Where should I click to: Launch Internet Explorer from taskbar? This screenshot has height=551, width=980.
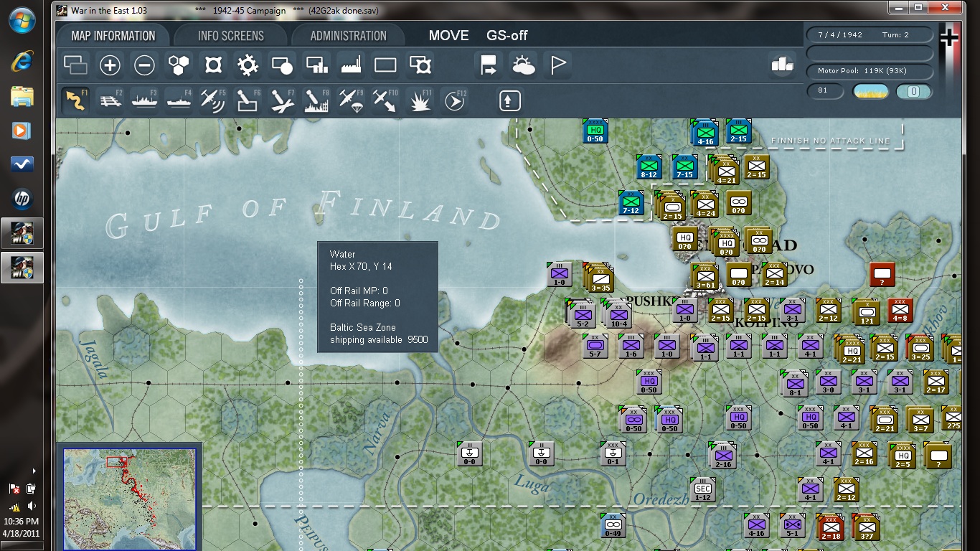pos(22,62)
